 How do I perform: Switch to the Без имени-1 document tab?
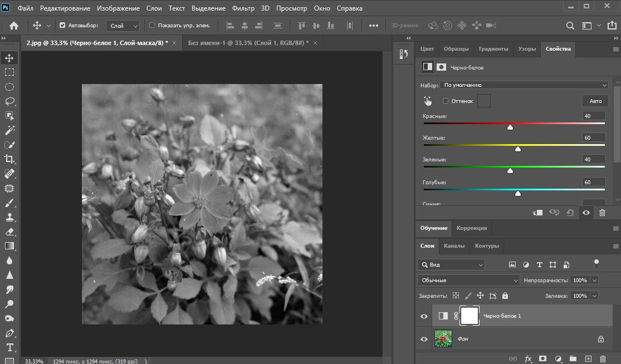pyautogui.click(x=248, y=43)
